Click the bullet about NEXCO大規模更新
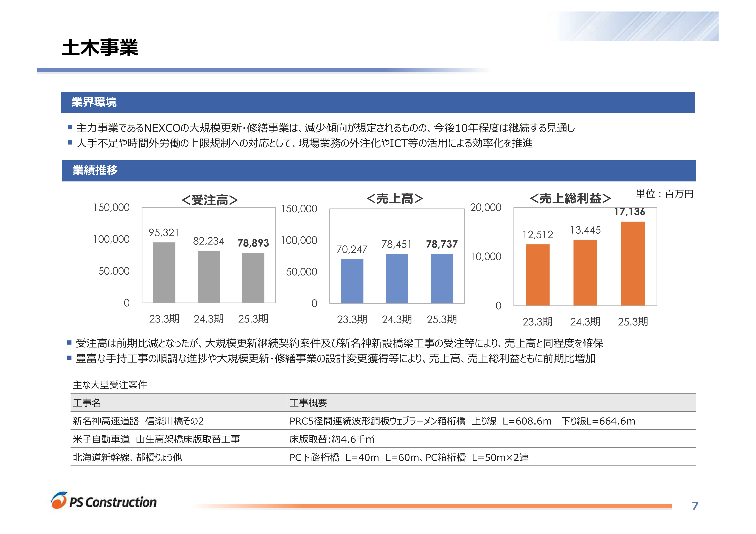The height and width of the screenshot is (534, 756). 326,128
